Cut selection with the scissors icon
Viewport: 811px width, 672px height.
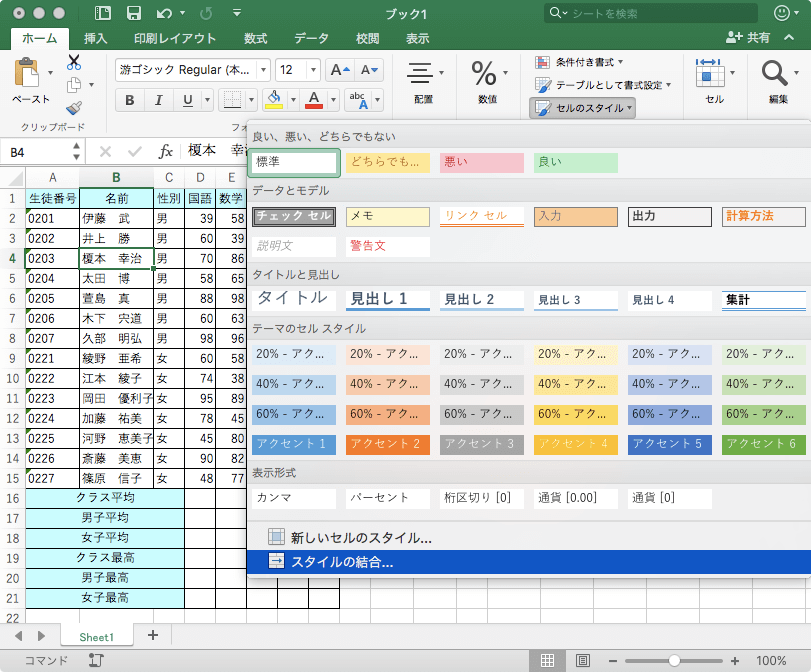pyautogui.click(x=74, y=62)
